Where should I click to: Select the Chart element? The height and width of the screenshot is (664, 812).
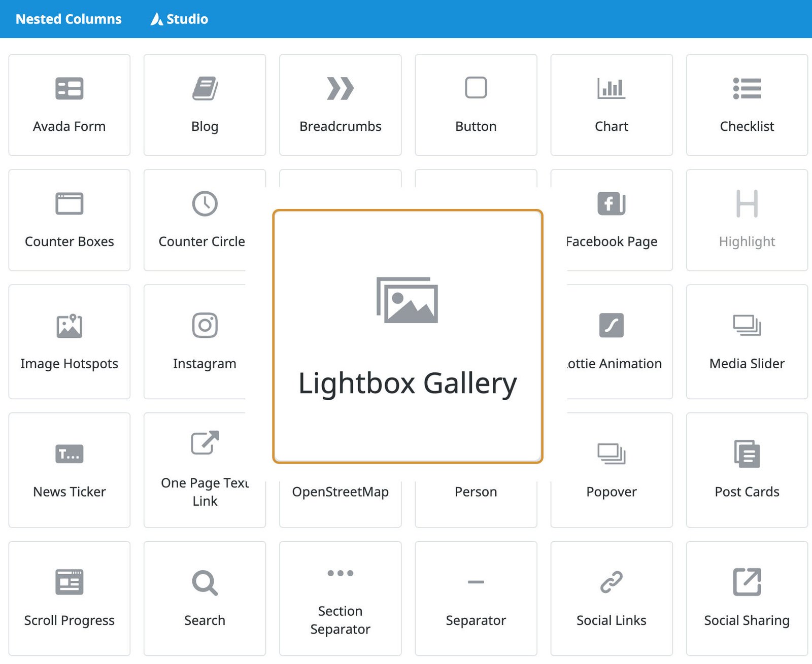click(611, 104)
